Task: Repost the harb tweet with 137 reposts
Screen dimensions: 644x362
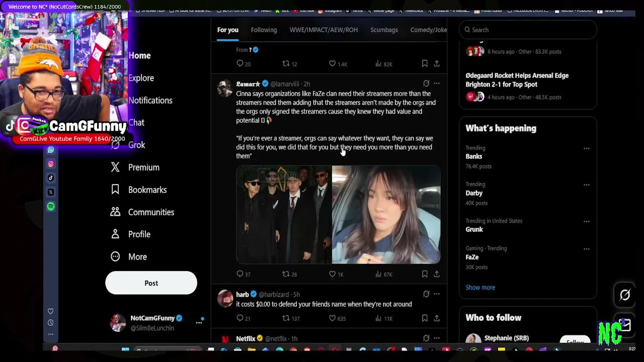Action: pyautogui.click(x=286, y=318)
